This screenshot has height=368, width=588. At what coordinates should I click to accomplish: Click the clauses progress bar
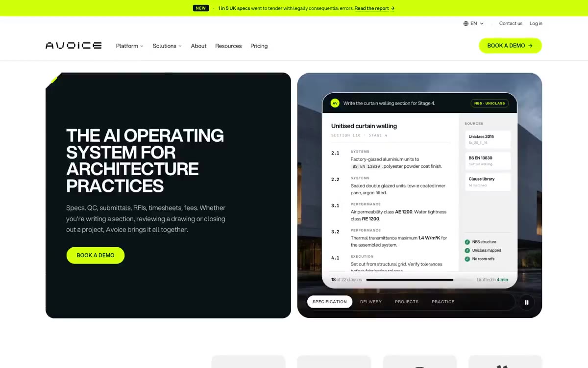coord(419,280)
